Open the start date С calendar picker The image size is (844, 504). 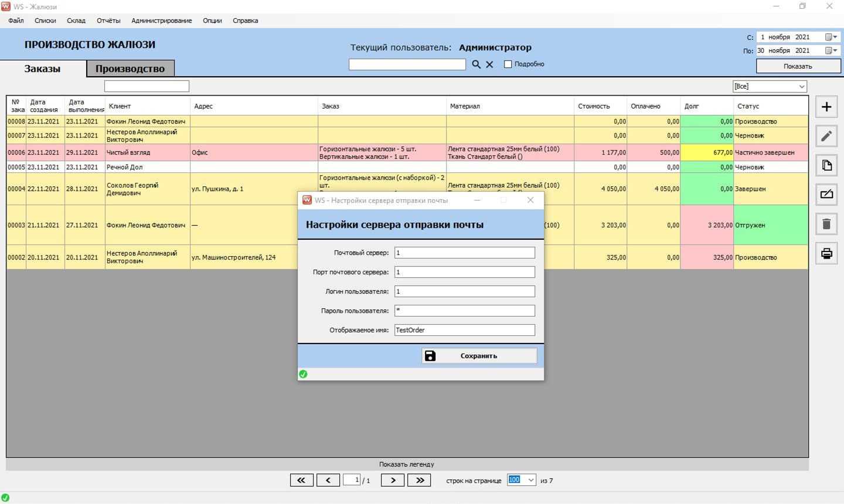[831, 37]
